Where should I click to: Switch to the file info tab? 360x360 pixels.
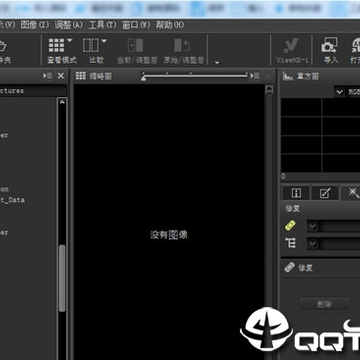296,193
